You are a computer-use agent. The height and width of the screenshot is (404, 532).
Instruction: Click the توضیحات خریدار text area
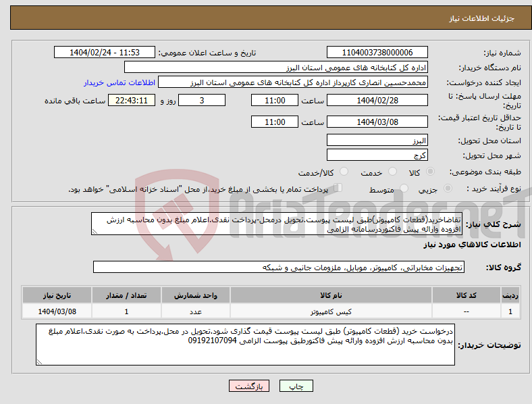point(245,345)
